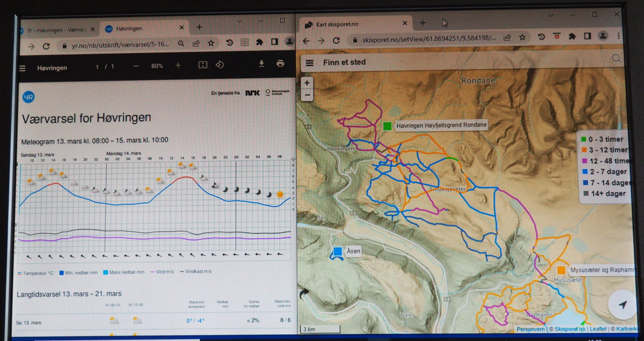Print the Høvringen weather PDF

[280, 63]
